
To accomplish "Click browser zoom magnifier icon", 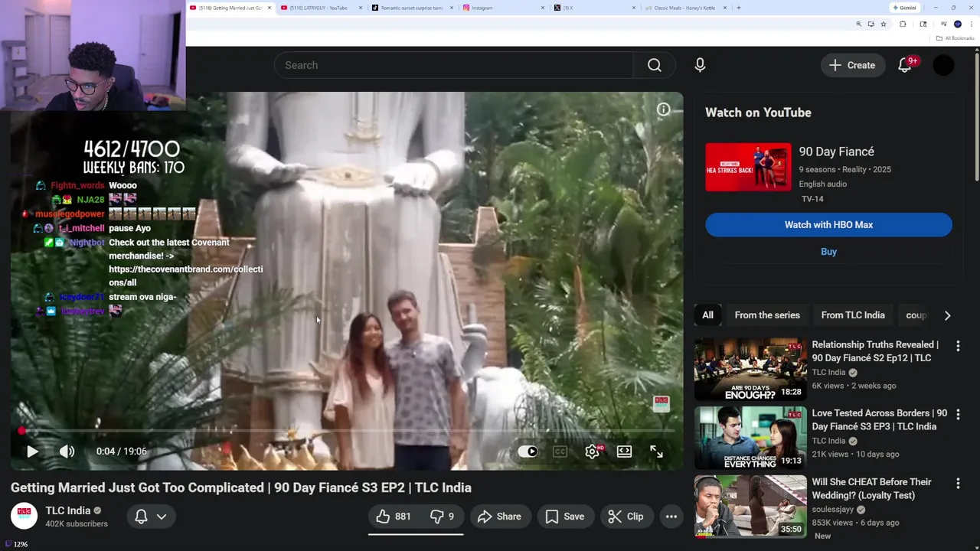I will tap(858, 24).
